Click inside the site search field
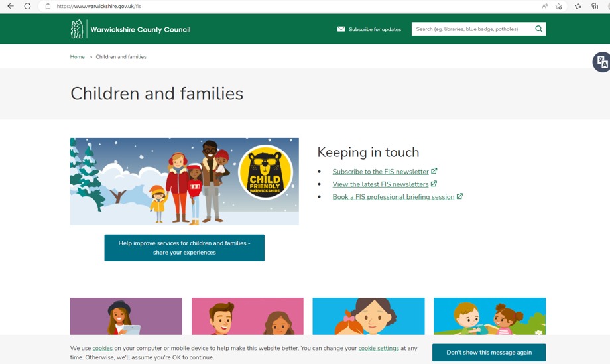 (471, 29)
